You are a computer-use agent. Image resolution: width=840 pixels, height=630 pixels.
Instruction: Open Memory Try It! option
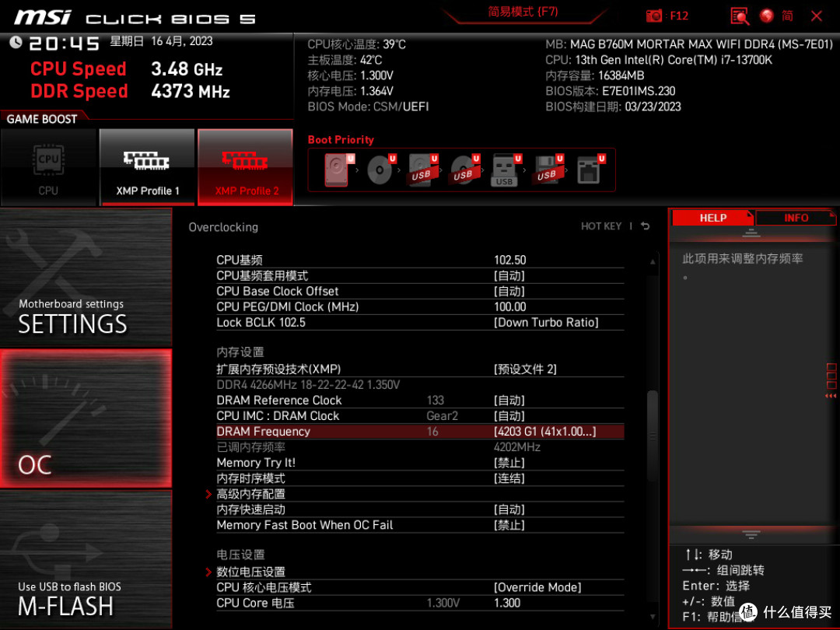(x=420, y=463)
